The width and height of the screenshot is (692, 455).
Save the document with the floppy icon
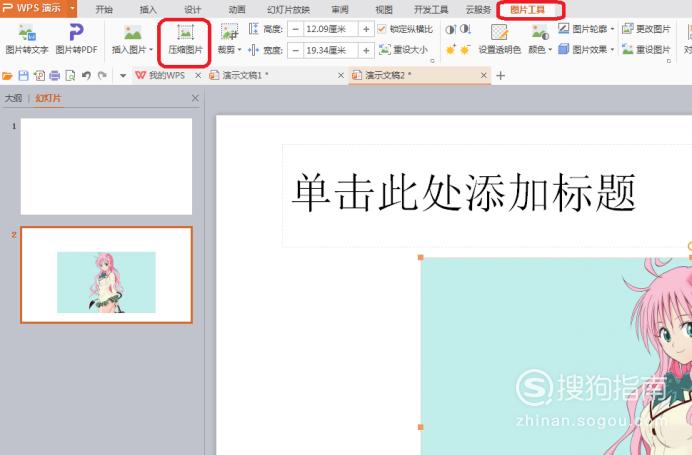click(x=23, y=76)
